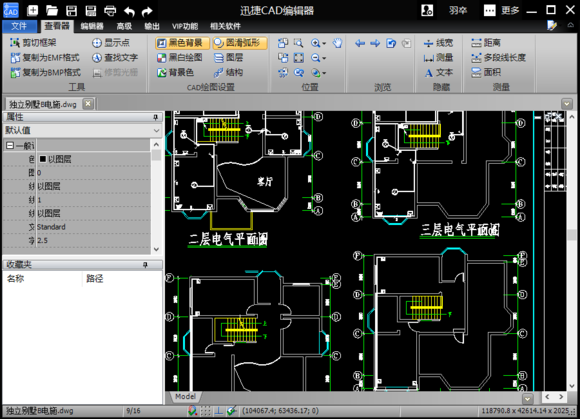Toggle the 黑色背景 black background option

click(x=182, y=43)
